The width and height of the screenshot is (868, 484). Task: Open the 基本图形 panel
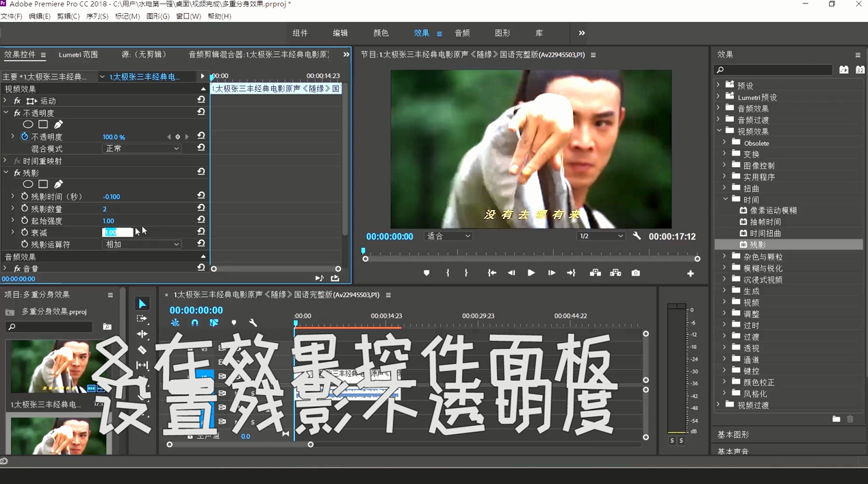pyautogui.click(x=733, y=435)
